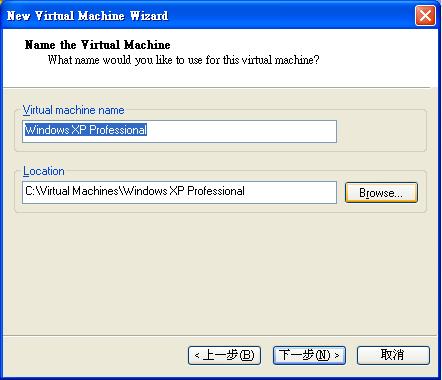This screenshot has width=442, height=380.
Task: Go back with the 上一步(B) button
Action: point(224,355)
